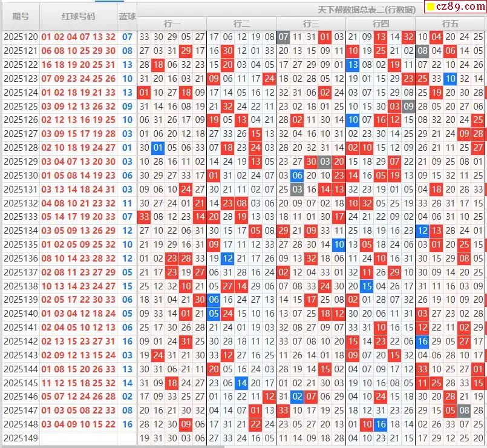The width and height of the screenshot is (487, 448).
Task: Select the 红球号码 column header
Action: (78, 17)
